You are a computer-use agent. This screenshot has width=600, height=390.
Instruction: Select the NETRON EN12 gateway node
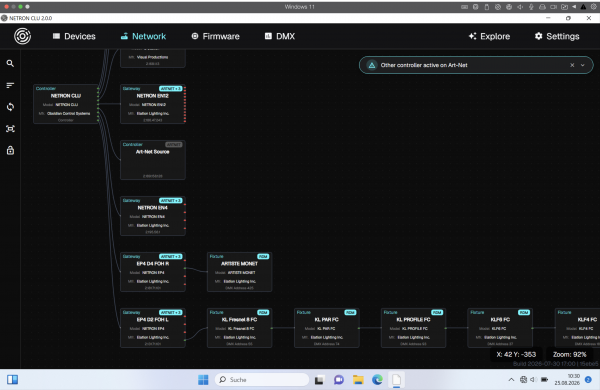[153, 104]
